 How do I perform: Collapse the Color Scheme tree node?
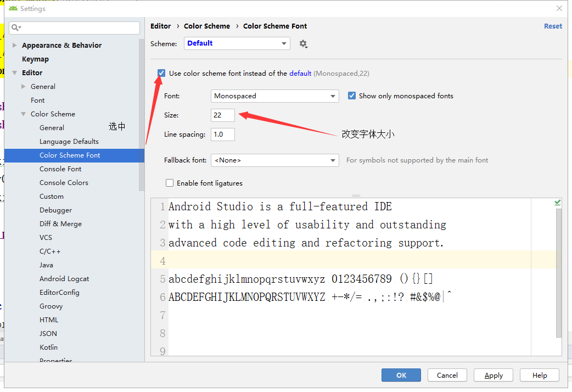click(24, 114)
